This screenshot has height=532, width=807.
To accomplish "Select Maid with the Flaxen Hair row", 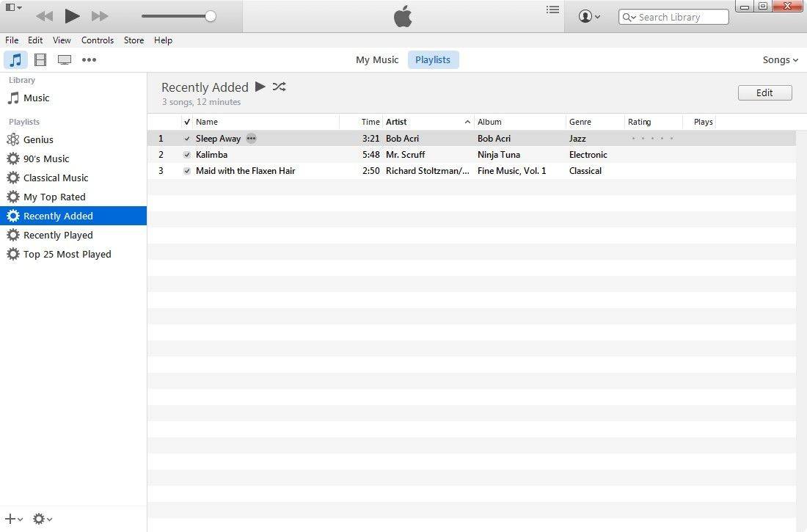I will click(x=472, y=171).
